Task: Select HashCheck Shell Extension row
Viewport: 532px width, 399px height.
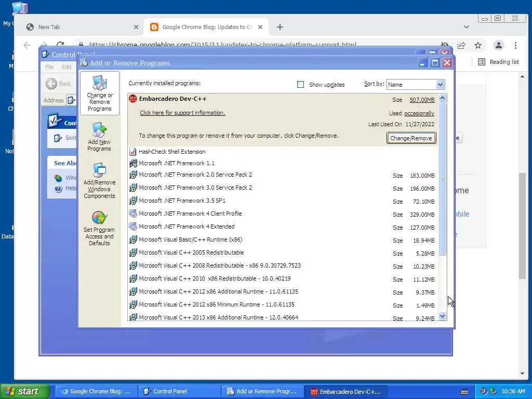Action: [283, 152]
